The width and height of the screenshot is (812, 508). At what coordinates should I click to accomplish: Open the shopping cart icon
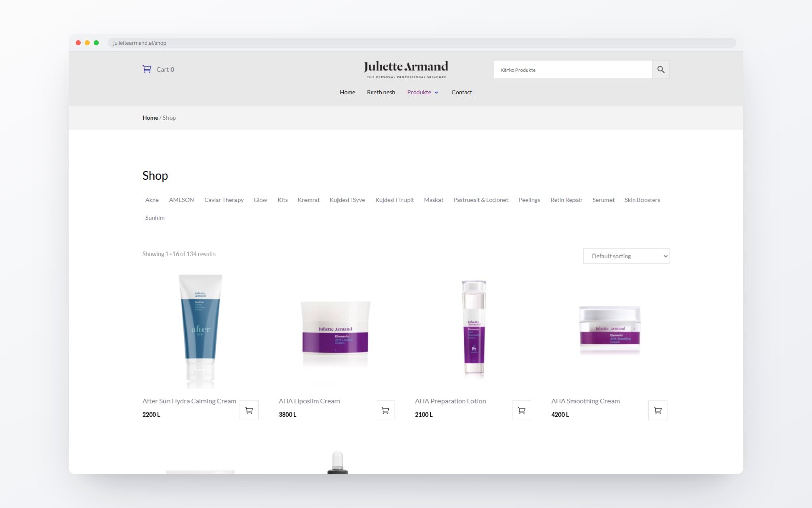click(x=147, y=69)
